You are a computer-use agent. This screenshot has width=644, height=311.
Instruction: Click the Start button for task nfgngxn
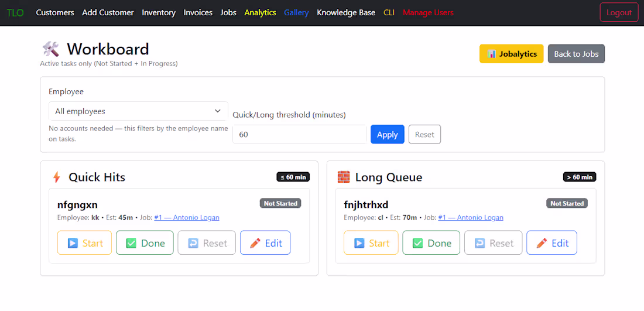(84, 243)
